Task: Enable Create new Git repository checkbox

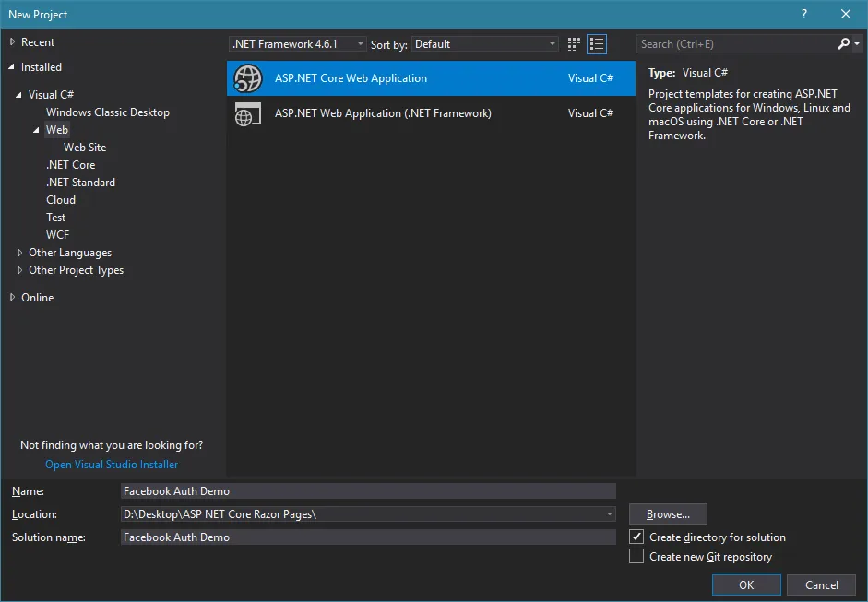Action: point(636,556)
